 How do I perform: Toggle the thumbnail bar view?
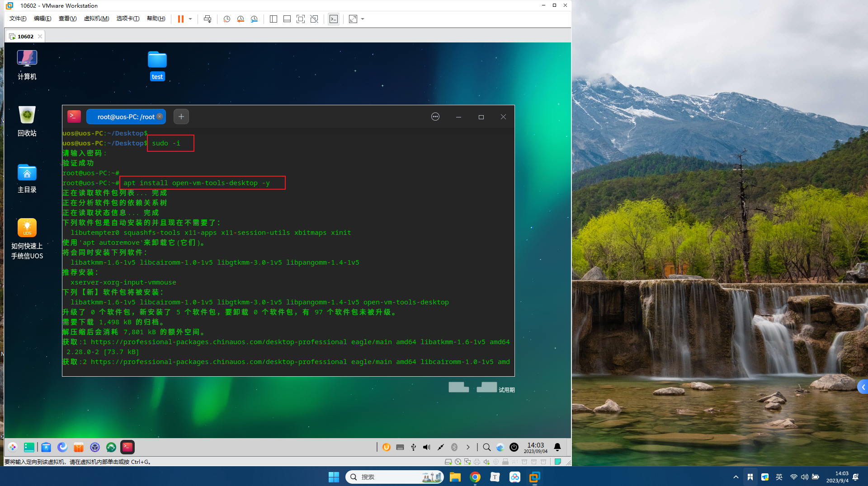click(287, 19)
